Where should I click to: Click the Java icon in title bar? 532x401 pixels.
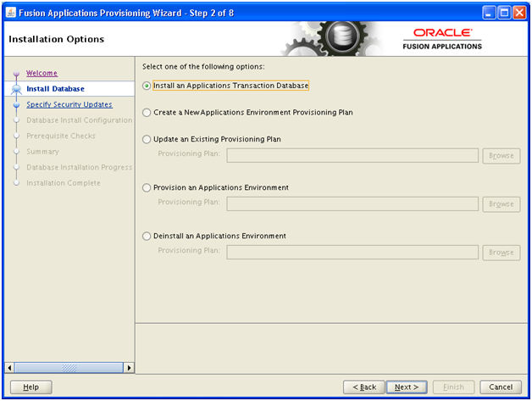click(11, 13)
